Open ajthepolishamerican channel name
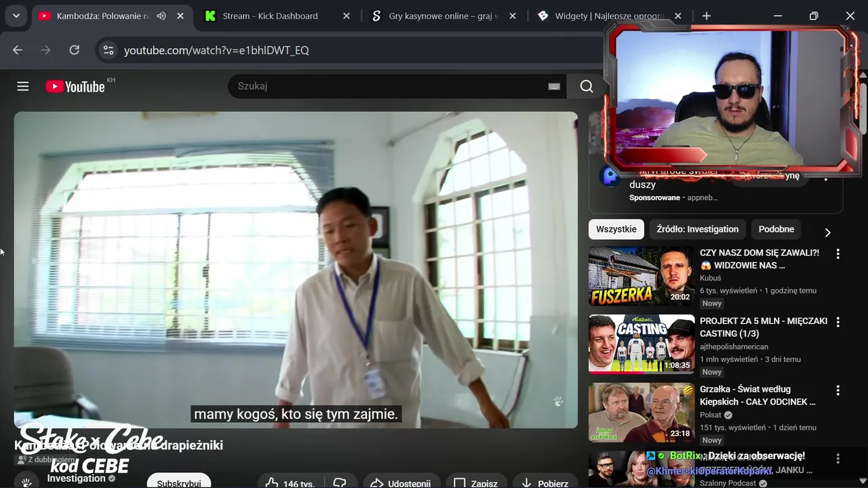Viewport: 868px width, 488px height. pyautogui.click(x=734, y=346)
